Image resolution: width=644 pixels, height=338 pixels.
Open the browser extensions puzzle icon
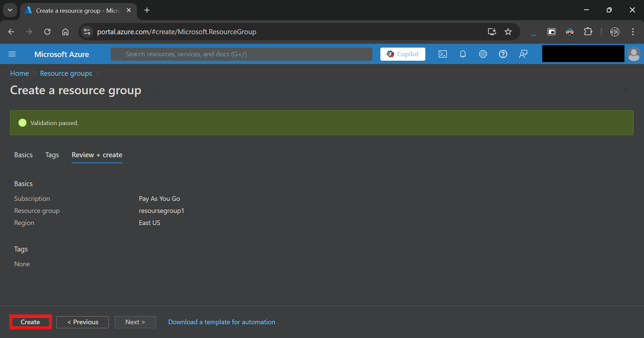588,32
